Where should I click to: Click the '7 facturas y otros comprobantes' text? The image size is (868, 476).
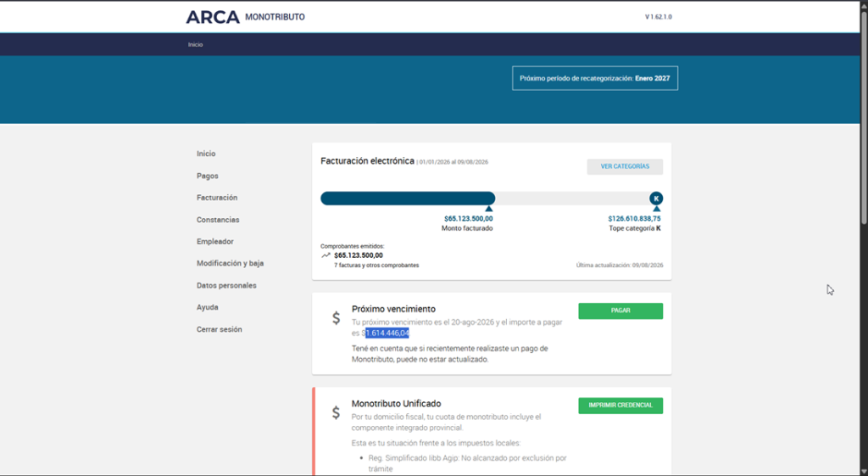pos(376,266)
